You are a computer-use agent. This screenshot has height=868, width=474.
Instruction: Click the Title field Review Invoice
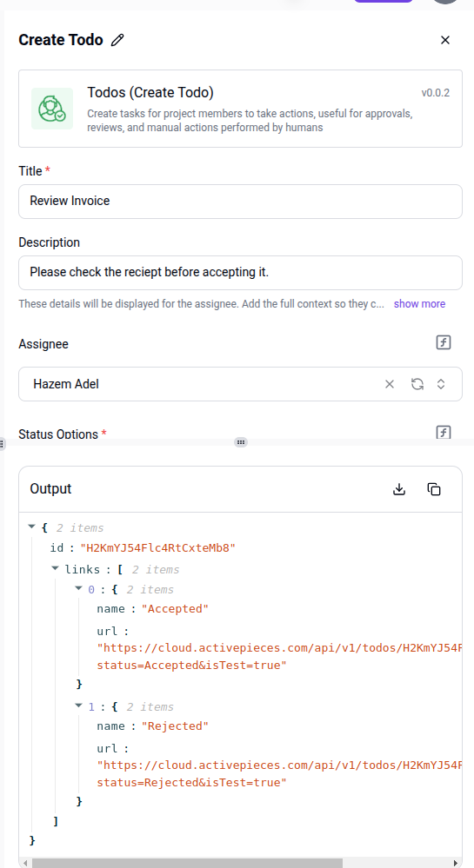tap(240, 201)
